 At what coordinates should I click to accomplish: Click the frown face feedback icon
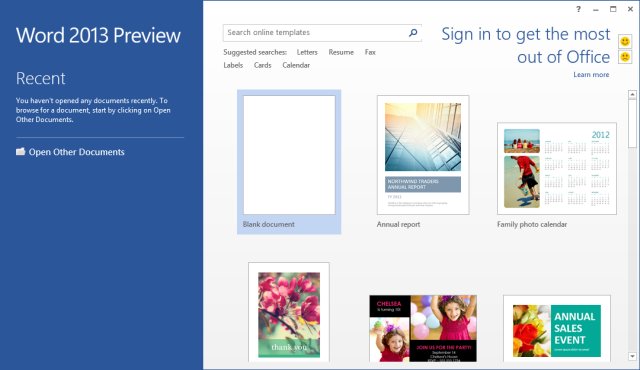point(625,57)
